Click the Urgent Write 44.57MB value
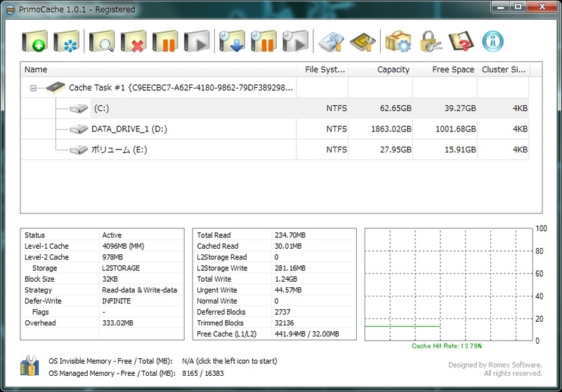This screenshot has width=562, height=392. click(x=288, y=290)
